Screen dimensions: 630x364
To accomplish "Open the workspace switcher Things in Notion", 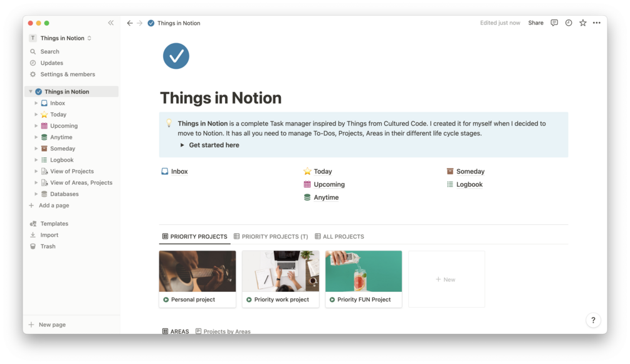I will click(x=61, y=38).
